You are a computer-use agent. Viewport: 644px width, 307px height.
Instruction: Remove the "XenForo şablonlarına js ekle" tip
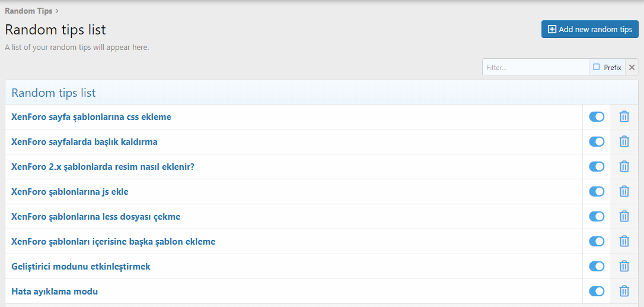(624, 192)
